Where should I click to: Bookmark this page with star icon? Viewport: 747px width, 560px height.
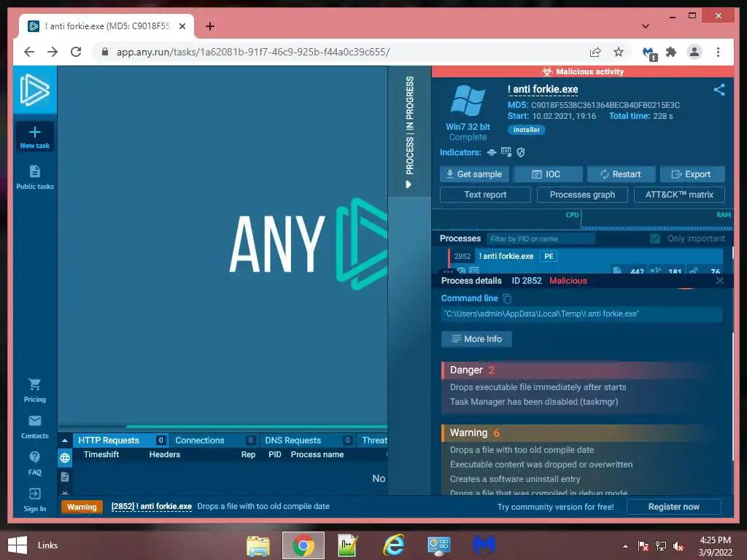619,52
